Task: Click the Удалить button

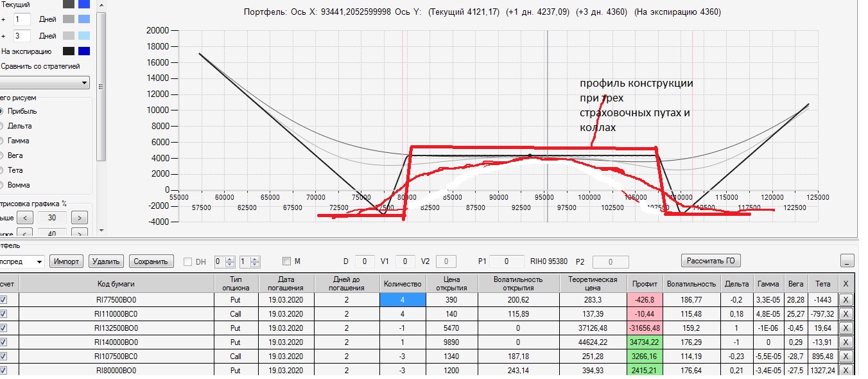Action: 106,261
